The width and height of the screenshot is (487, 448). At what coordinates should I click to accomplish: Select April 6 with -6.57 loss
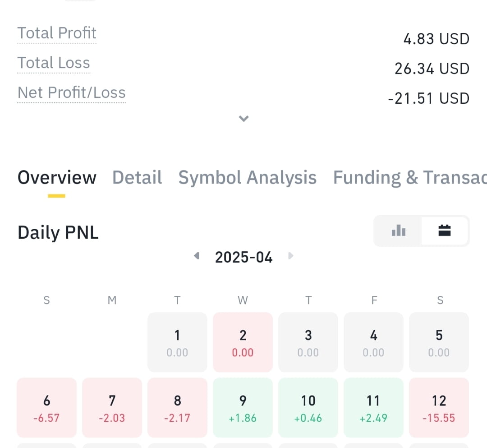pos(46,408)
